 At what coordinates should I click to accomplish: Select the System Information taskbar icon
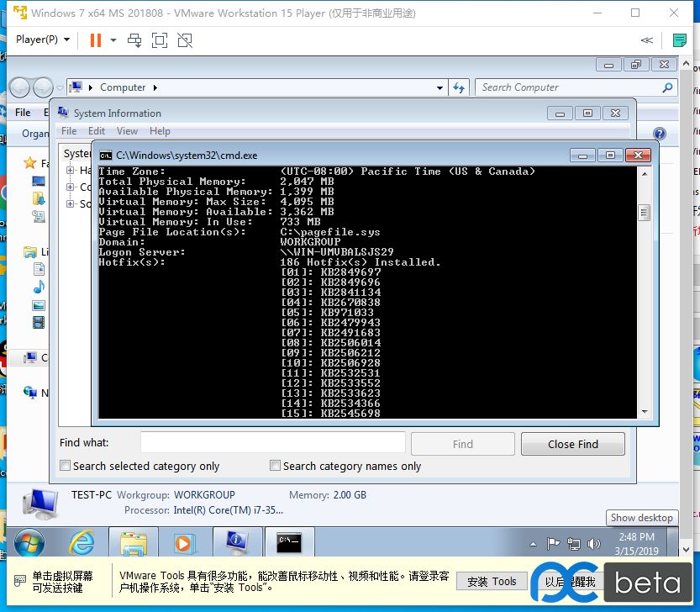coord(238,543)
